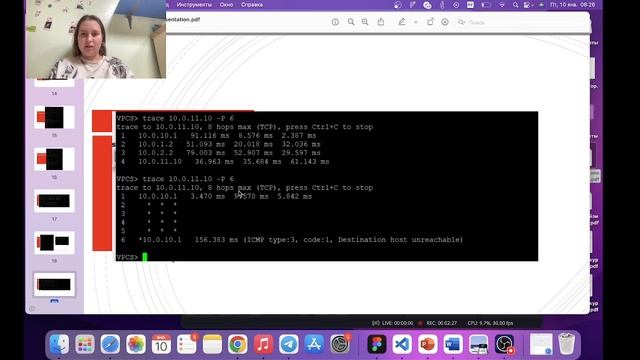Select the highlighted last page thumbnail in sidebar
The height and width of the screenshot is (360, 640).
click(54, 284)
